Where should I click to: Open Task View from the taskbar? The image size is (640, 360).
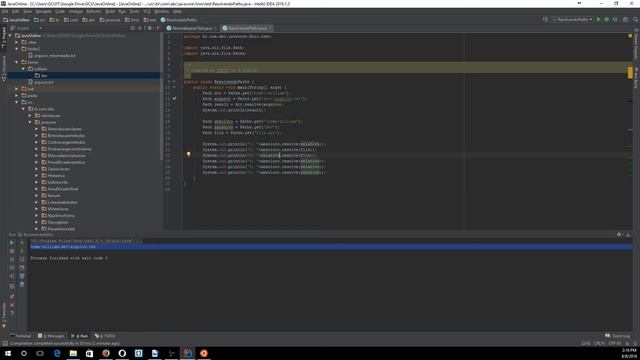40,353
